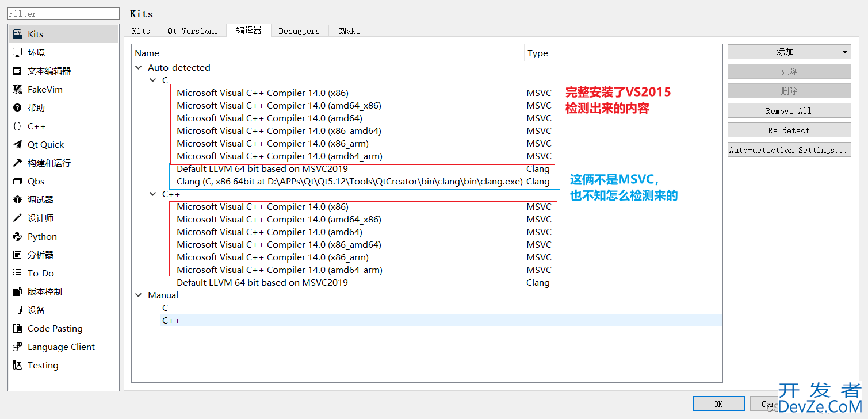868x419 pixels.
Task: Switch to the Debuggers tab
Action: click(x=299, y=31)
